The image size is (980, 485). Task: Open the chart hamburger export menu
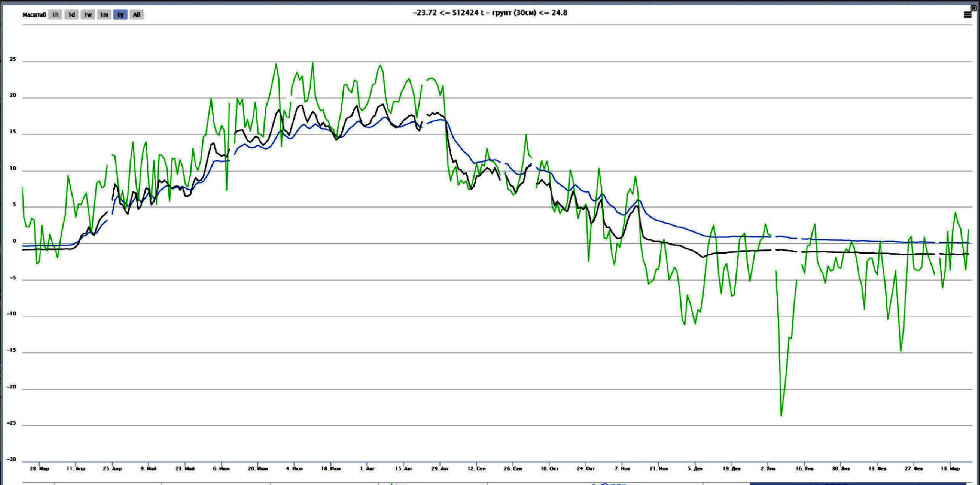[x=967, y=15]
